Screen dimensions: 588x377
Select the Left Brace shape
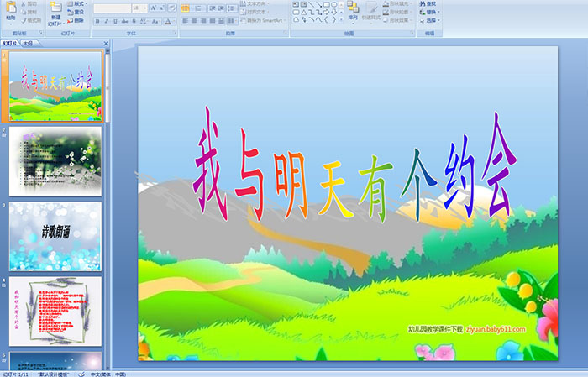click(x=326, y=20)
